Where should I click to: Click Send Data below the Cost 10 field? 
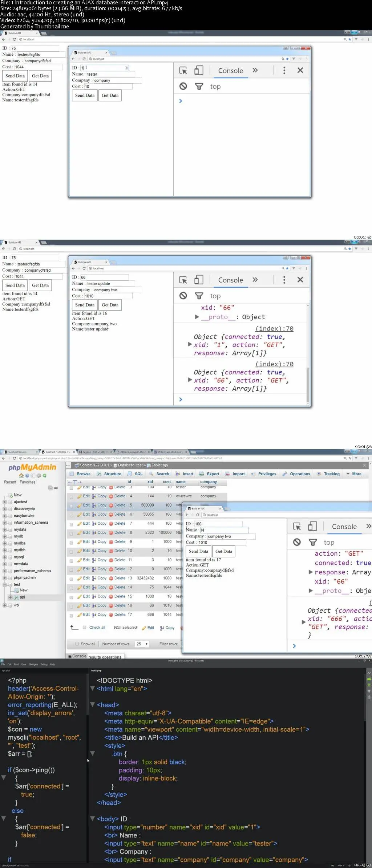85,95
